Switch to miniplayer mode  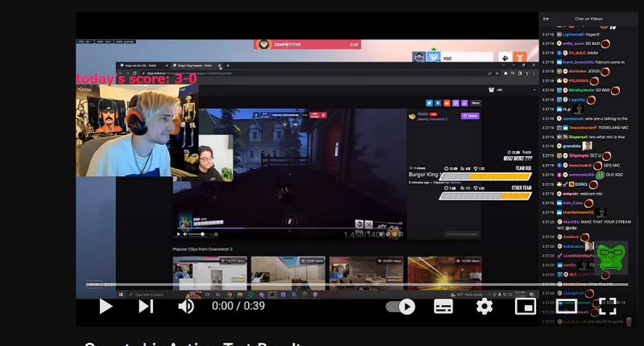point(526,307)
